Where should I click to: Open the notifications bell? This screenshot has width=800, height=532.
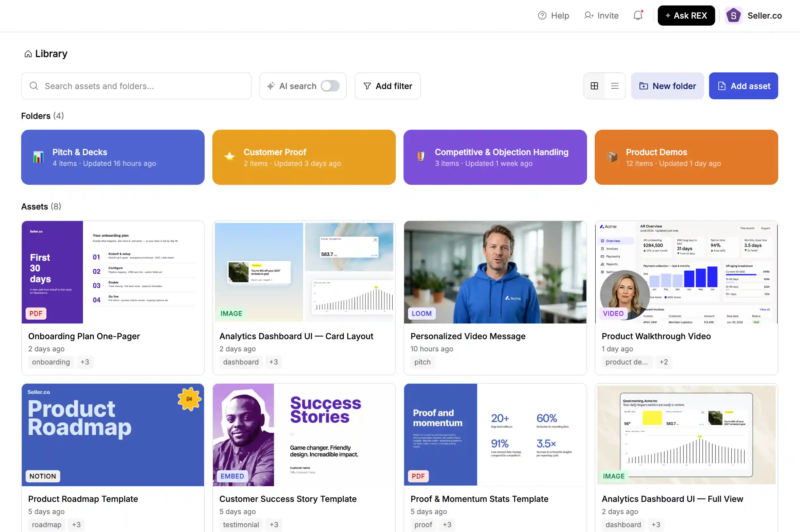point(638,16)
